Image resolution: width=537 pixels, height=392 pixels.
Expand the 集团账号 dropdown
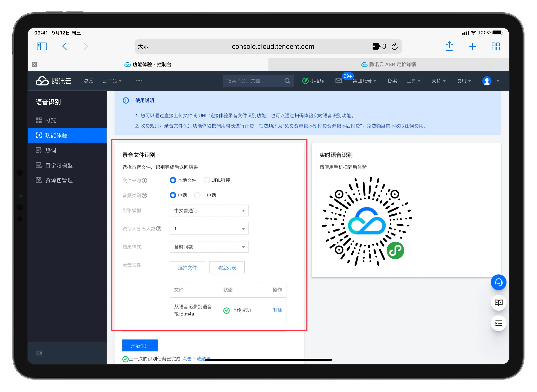click(364, 81)
